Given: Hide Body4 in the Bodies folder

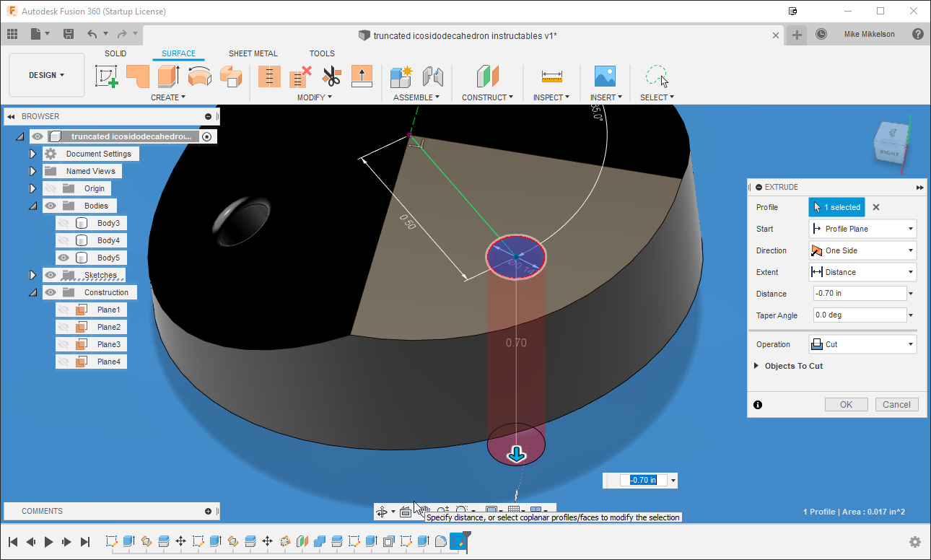Looking at the screenshot, I should tap(63, 240).
